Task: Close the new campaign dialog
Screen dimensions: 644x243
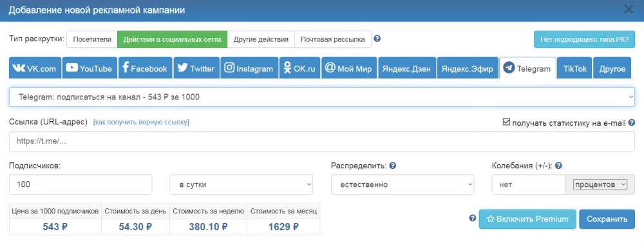Action: coord(629,9)
